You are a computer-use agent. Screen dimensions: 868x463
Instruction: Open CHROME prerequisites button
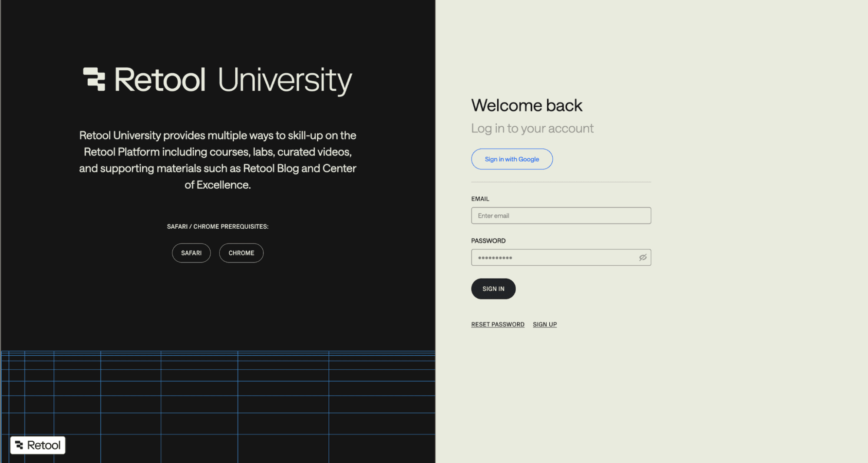tap(241, 253)
